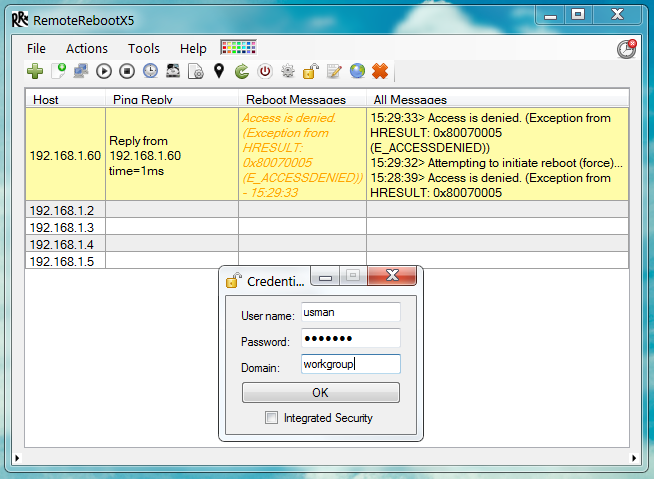Click the User name field
The width and height of the screenshot is (654, 479).
pos(351,312)
